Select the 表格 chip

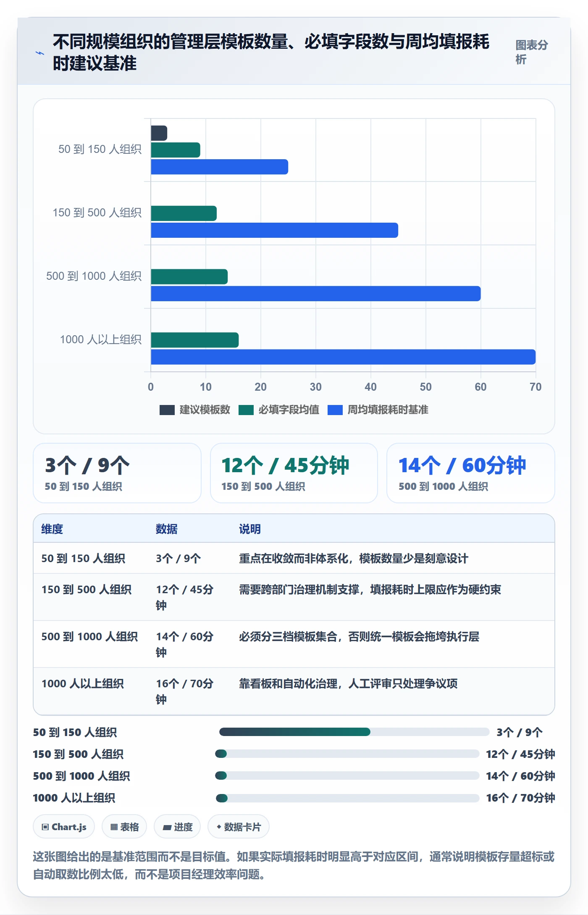pyautogui.click(x=124, y=827)
